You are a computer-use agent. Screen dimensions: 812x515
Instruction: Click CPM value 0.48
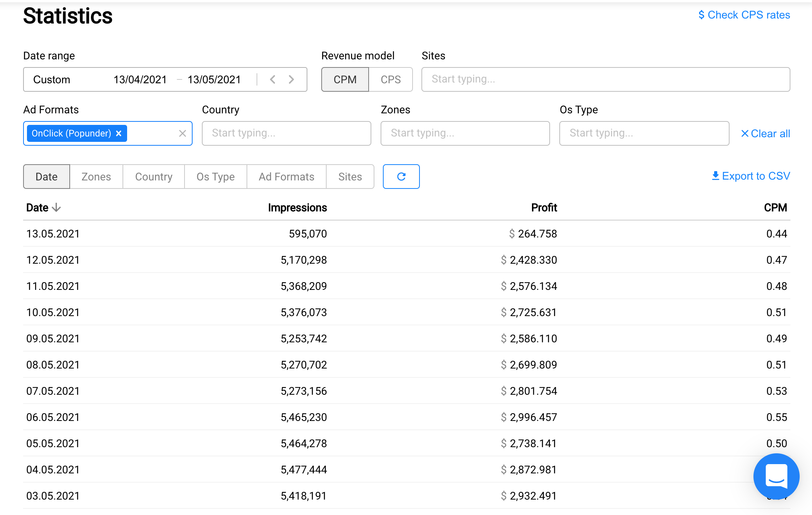click(x=777, y=286)
